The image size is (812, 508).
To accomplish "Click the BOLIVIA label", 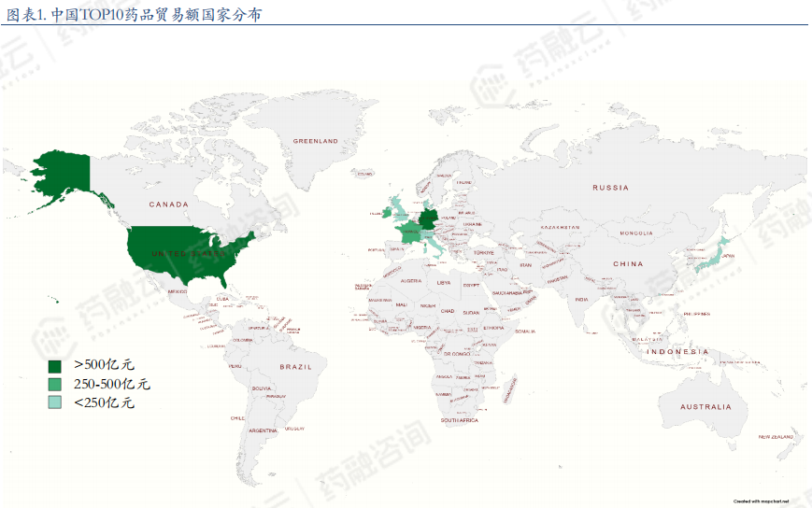I will click(x=262, y=388).
